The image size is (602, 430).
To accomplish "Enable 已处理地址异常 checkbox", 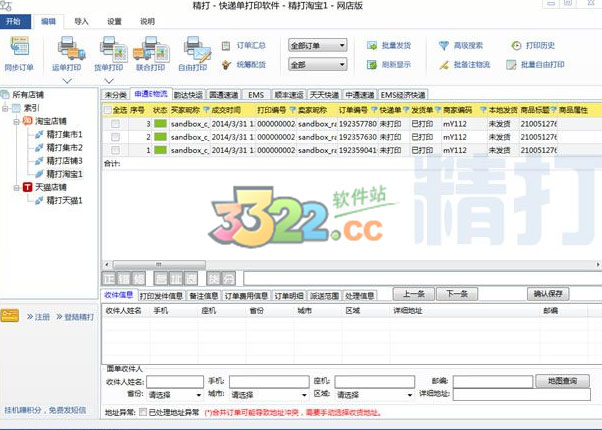I will [x=143, y=412].
